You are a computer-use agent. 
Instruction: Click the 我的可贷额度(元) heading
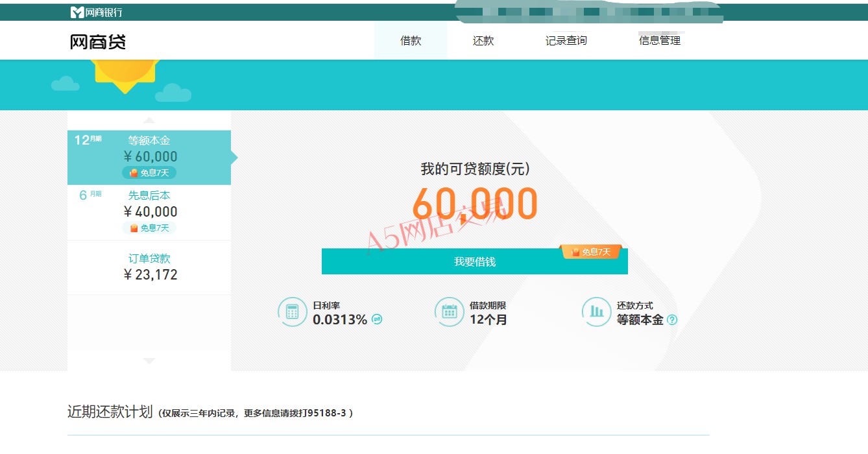pyautogui.click(x=475, y=169)
